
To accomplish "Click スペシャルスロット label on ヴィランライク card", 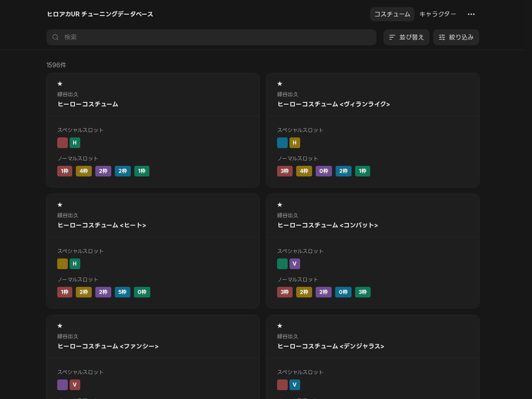I will pyautogui.click(x=301, y=130).
